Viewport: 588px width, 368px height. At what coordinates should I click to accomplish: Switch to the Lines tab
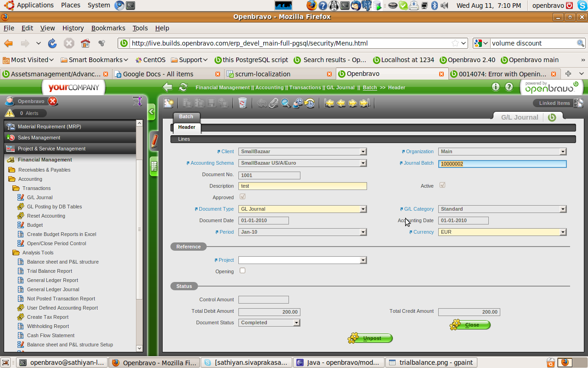(x=184, y=139)
